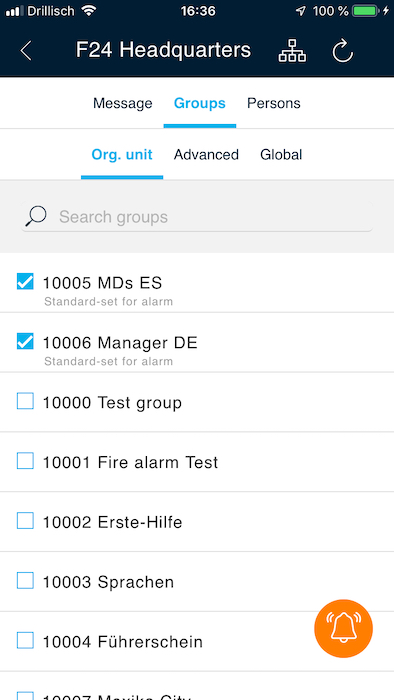The height and width of the screenshot is (700, 394).
Task: Check the 10001 Fire alarm Test checkbox
Action: pyautogui.click(x=25, y=461)
